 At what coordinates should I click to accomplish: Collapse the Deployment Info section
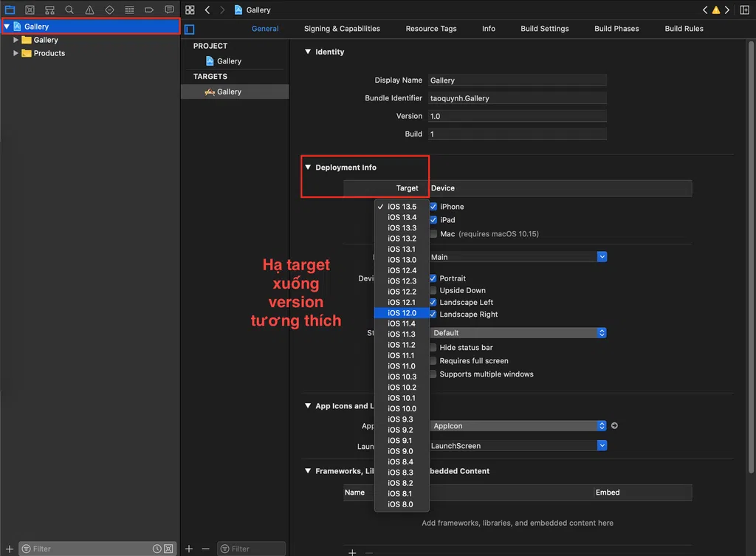[x=308, y=168]
